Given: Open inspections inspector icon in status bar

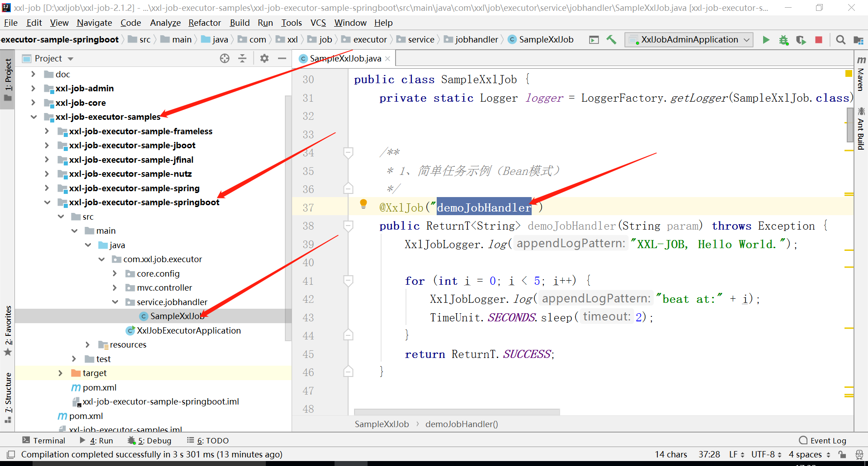Looking at the screenshot, I should [x=859, y=454].
